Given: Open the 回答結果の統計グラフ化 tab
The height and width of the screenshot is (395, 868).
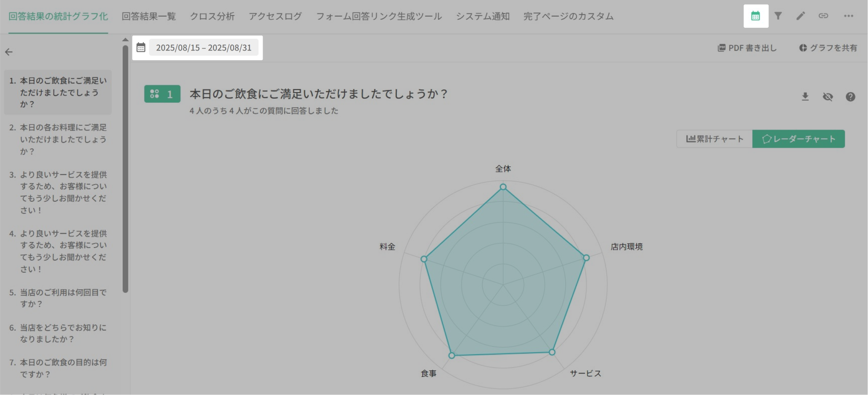Looking at the screenshot, I should 58,16.
